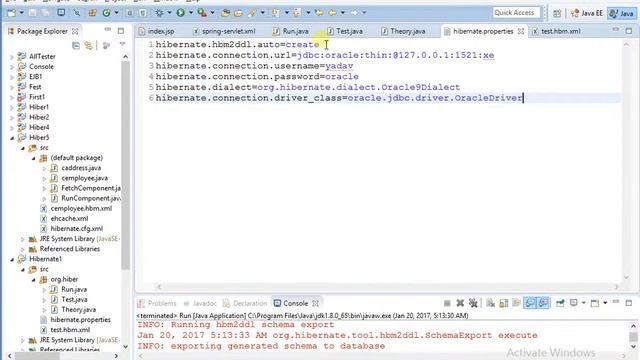Image resolution: width=640 pixels, height=360 pixels.
Task: Open the Package Explorer view menu triangle
Action: [x=122, y=44]
